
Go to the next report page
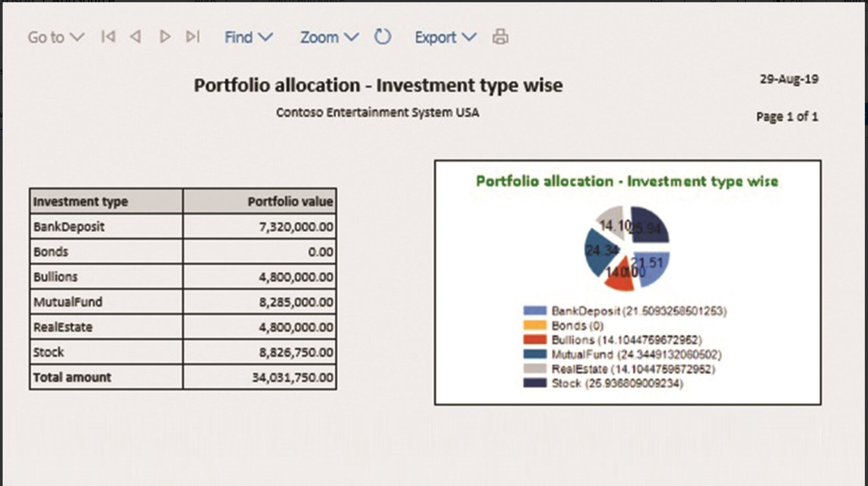165,37
